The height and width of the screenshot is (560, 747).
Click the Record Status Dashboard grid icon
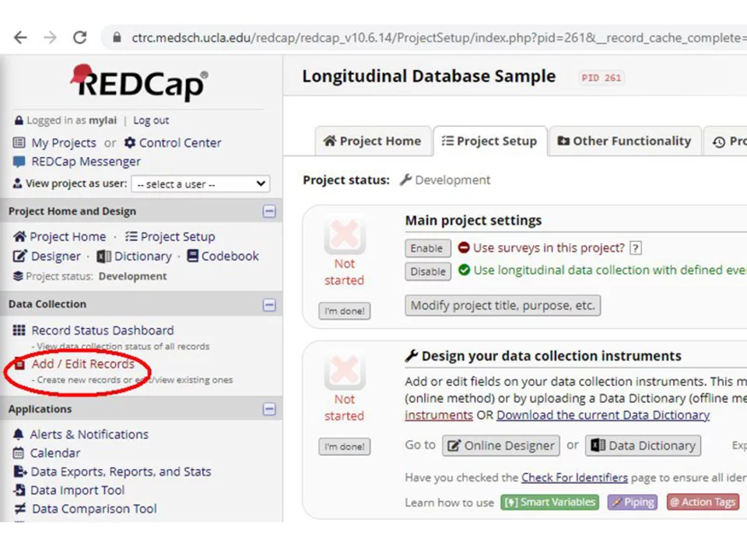pyautogui.click(x=19, y=330)
